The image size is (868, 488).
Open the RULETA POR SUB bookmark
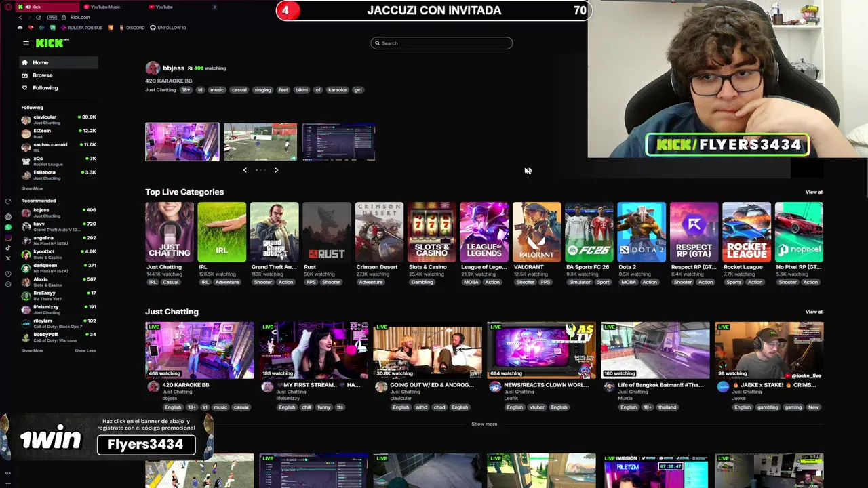tap(81, 28)
